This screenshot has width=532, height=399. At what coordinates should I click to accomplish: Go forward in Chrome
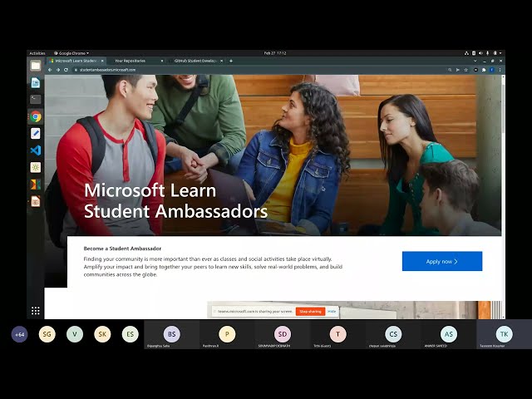point(58,70)
